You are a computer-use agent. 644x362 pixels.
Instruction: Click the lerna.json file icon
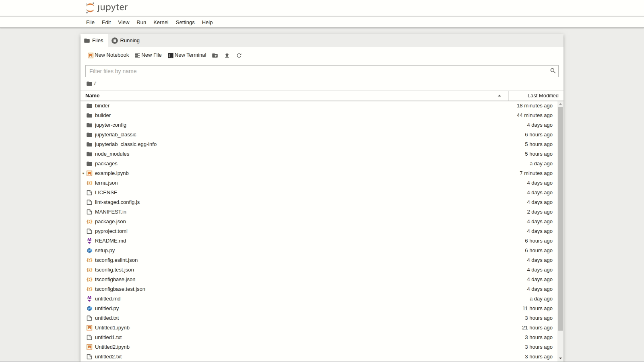[89, 183]
